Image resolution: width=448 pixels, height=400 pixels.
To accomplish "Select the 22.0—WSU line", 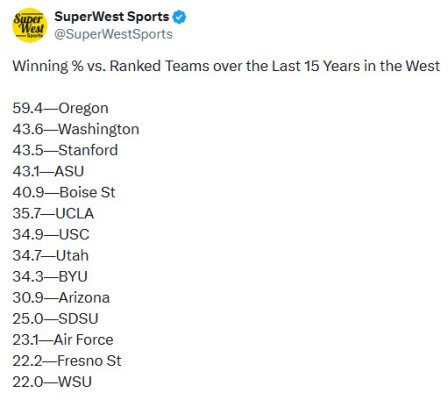I will pyautogui.click(x=52, y=382).
